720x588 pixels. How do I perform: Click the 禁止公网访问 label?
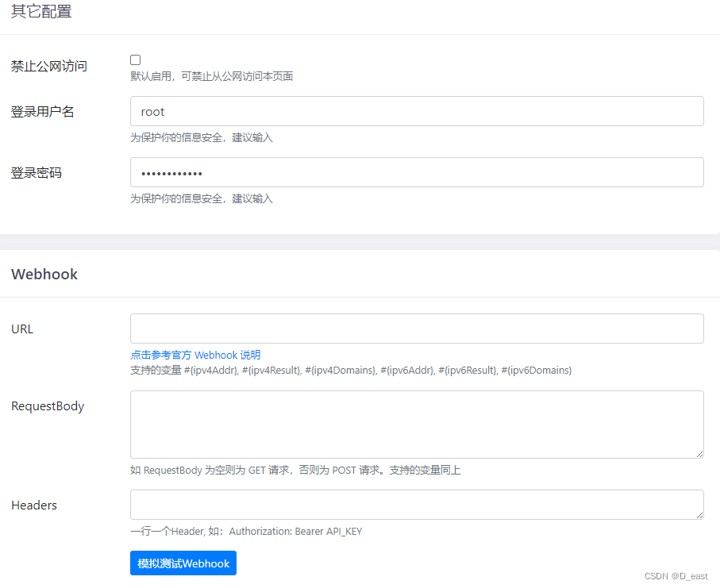point(49,66)
